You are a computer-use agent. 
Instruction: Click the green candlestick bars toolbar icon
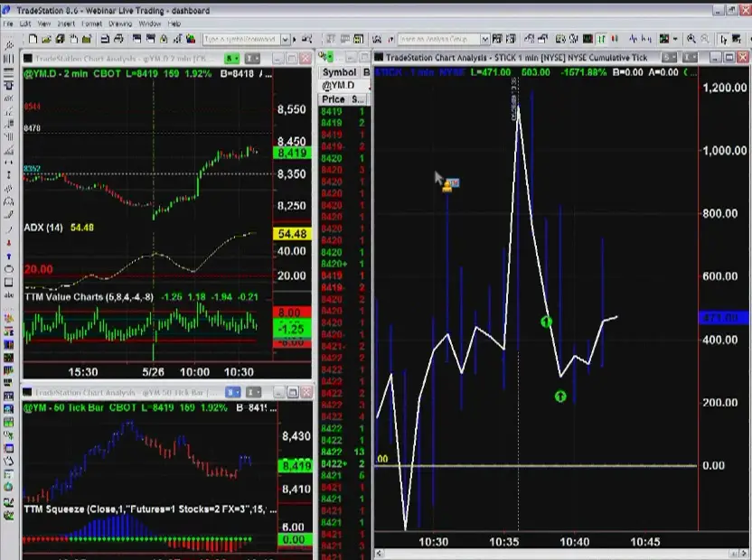pos(601,39)
